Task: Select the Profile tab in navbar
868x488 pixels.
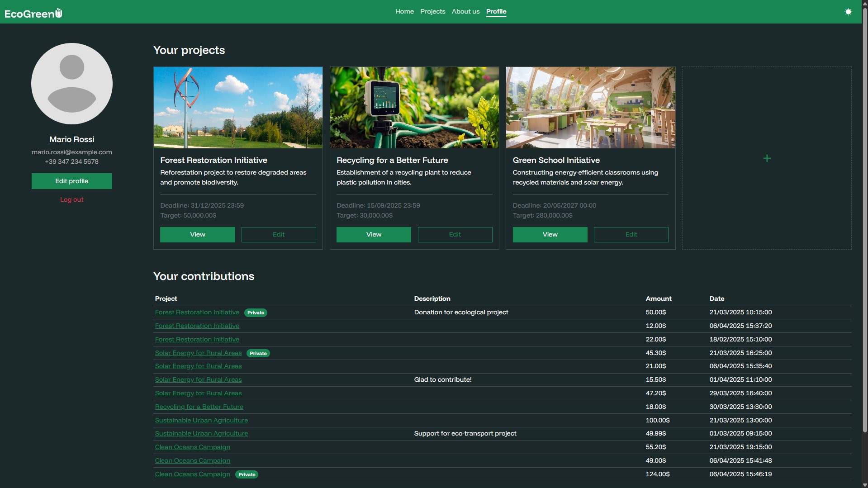Action: [x=496, y=11]
